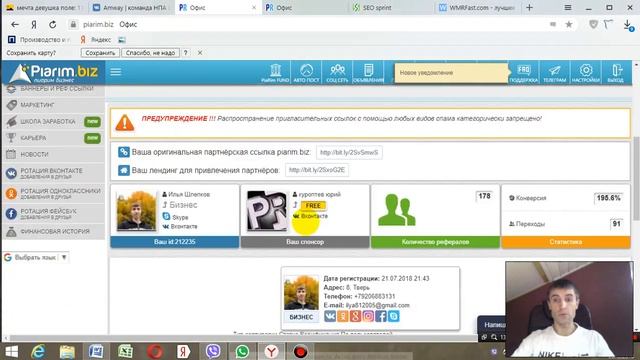Open Odnoklassniki icon in profile card
The height and width of the screenshot is (360, 640).
342,316
